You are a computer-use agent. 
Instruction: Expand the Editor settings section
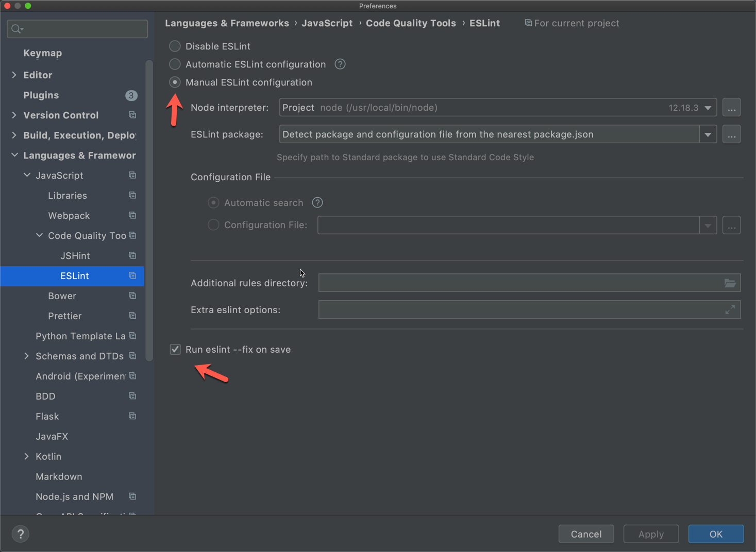[14, 75]
